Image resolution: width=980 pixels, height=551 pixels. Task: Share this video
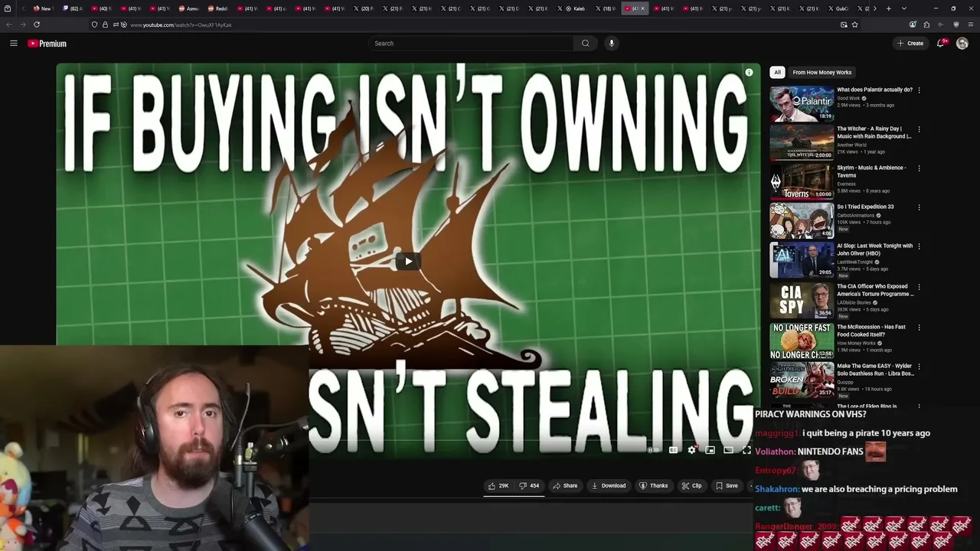565,486
